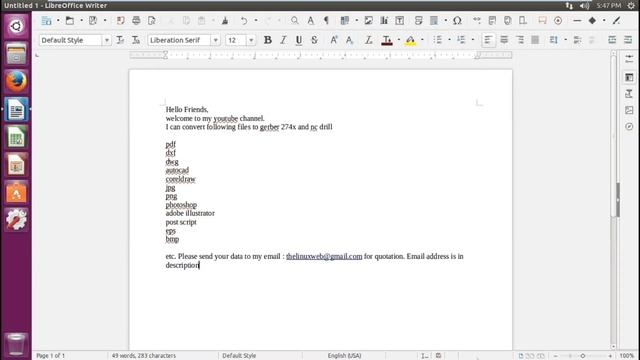Open the thelinuxweb@gmail.com link

[x=324, y=256]
